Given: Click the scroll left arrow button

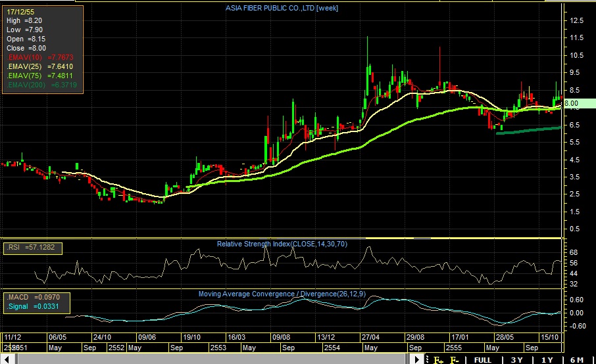Looking at the screenshot, I should click(x=7, y=359).
